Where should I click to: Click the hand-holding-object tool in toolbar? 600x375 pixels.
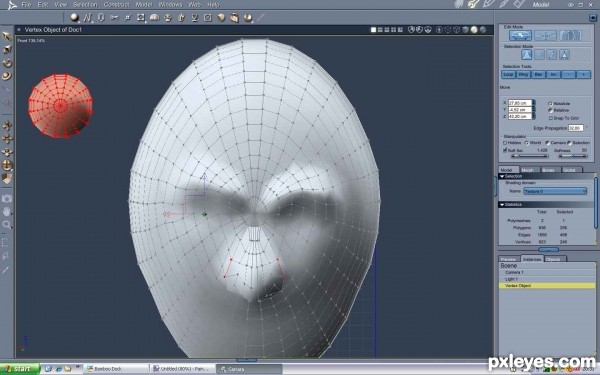pos(234,18)
